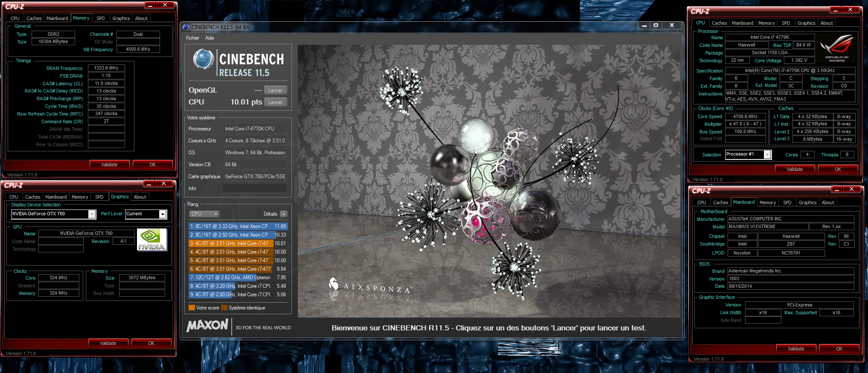This screenshot has height=373, width=868.
Task: Click Lancer next to the CPU score
Action: 276,102
